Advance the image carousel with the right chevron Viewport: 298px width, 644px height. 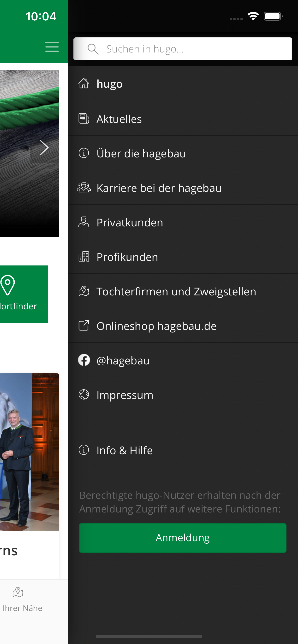coord(44,148)
